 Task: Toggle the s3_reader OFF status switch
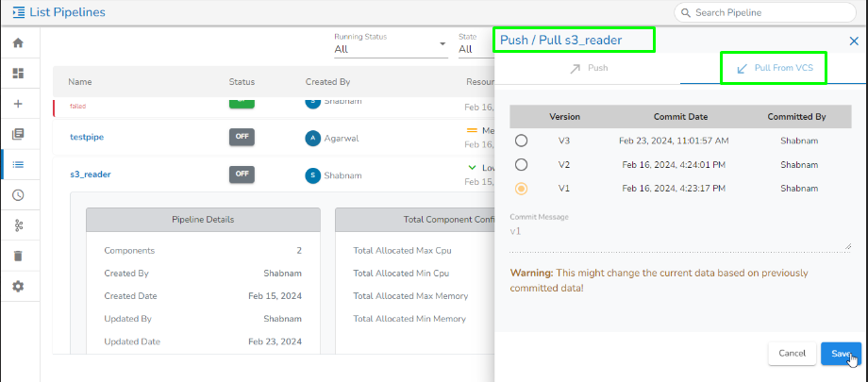point(242,174)
